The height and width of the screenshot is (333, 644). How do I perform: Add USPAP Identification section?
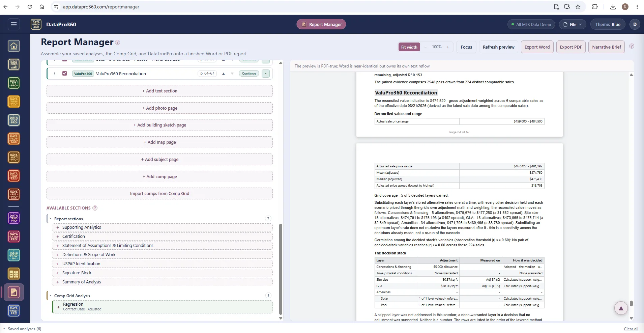[x=162, y=264]
